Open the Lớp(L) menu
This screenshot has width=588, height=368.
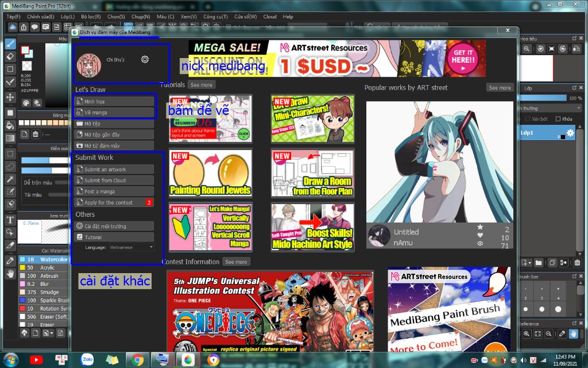pyautogui.click(x=68, y=17)
